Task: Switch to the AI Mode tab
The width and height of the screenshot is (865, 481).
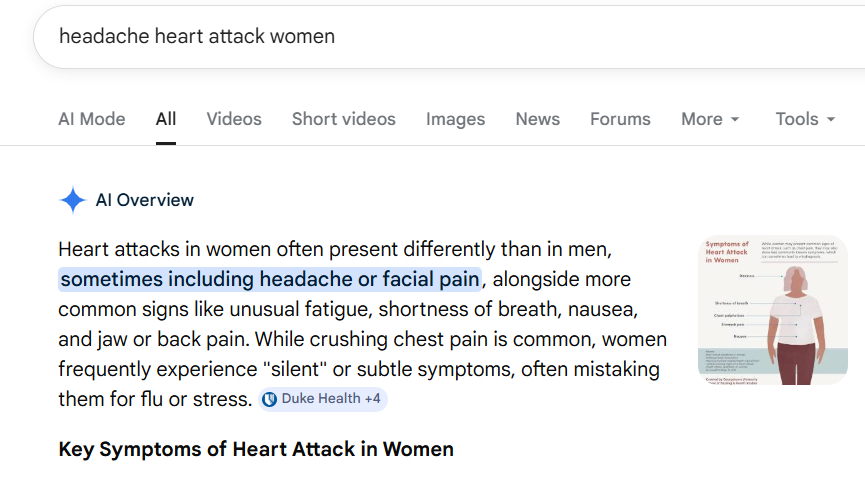Action: tap(92, 119)
